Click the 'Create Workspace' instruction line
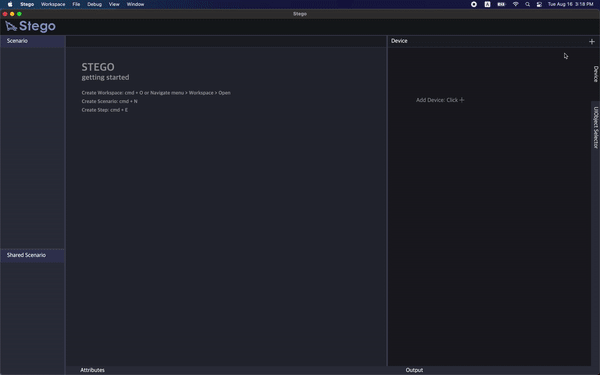Image resolution: width=600 pixels, height=375 pixels. (x=156, y=93)
